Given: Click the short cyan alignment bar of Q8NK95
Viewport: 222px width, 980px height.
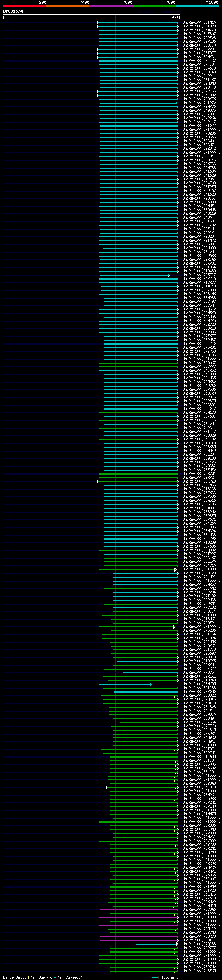Looking at the screenshot, I should click(x=125, y=685).
